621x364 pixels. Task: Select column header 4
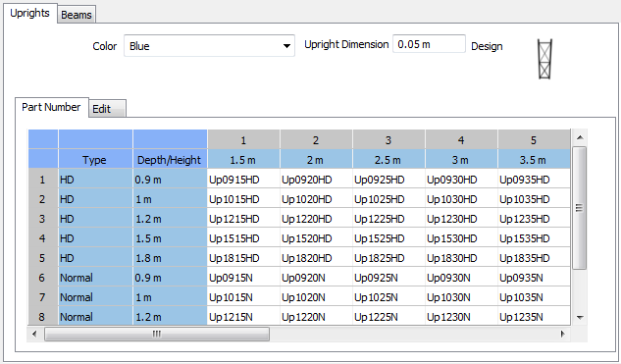(461, 139)
